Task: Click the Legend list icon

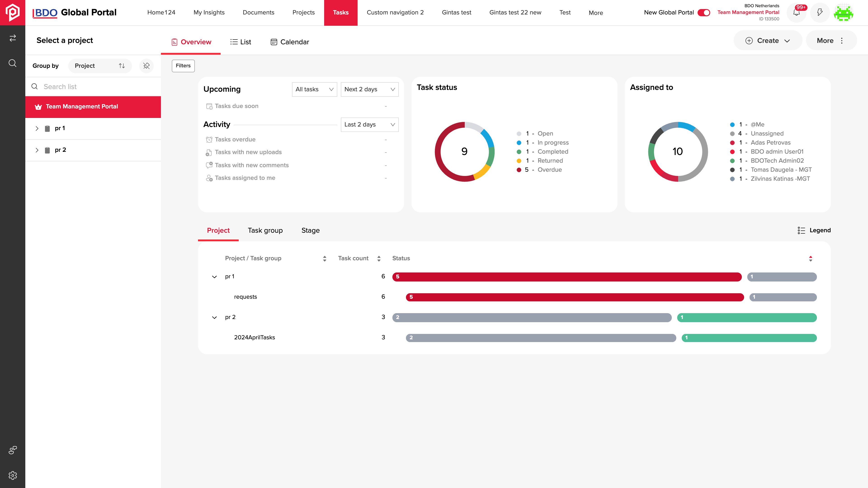Action: click(x=801, y=230)
